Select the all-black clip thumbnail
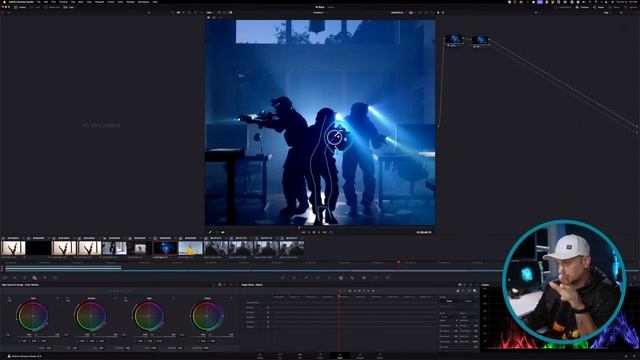This screenshot has width=640, height=360. click(x=38, y=248)
